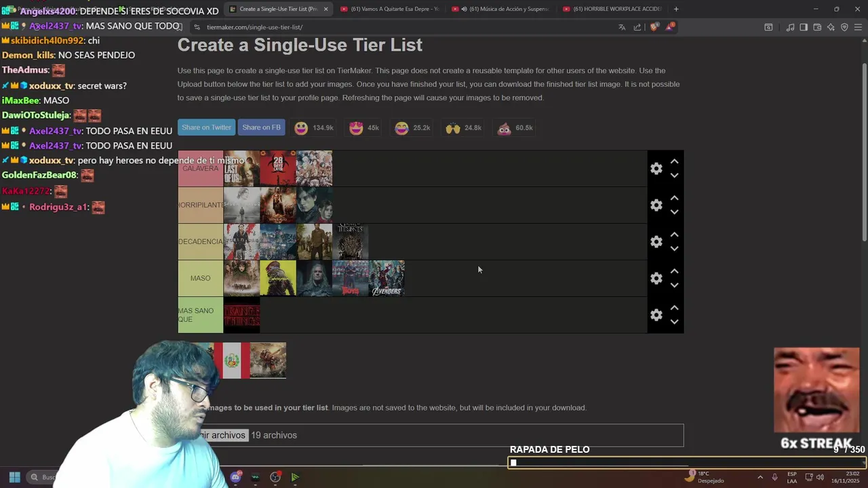The image size is (868, 488).
Task: Select Stranger Things image in MAS SANO QUE
Action: (x=241, y=315)
